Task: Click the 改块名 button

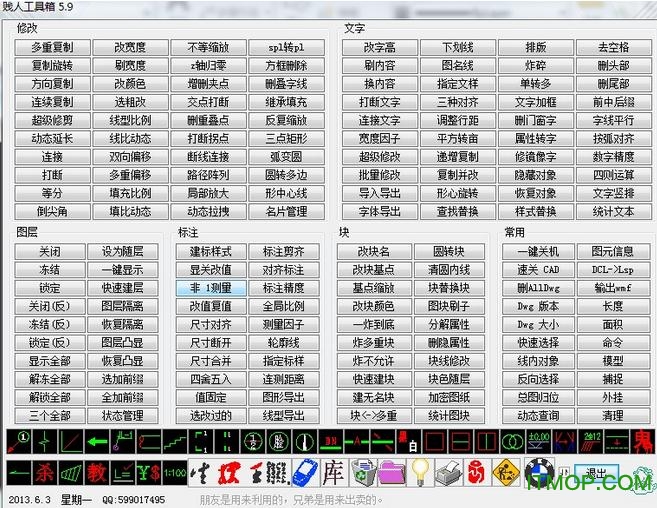Action: [x=371, y=251]
